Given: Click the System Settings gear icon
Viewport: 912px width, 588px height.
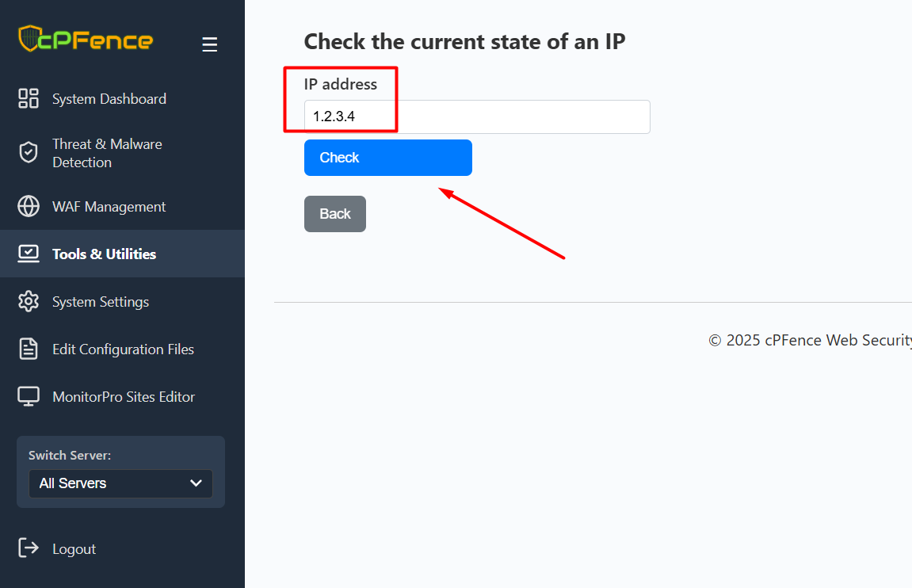Looking at the screenshot, I should (x=29, y=301).
